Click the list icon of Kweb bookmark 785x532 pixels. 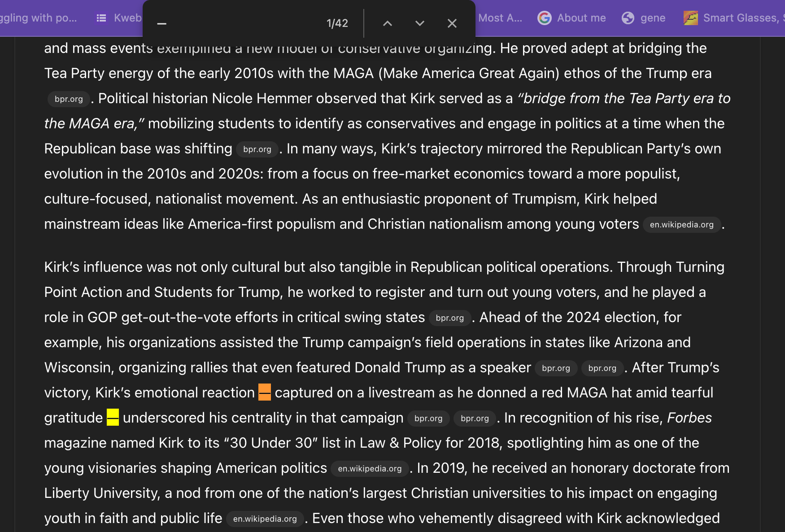coord(102,18)
